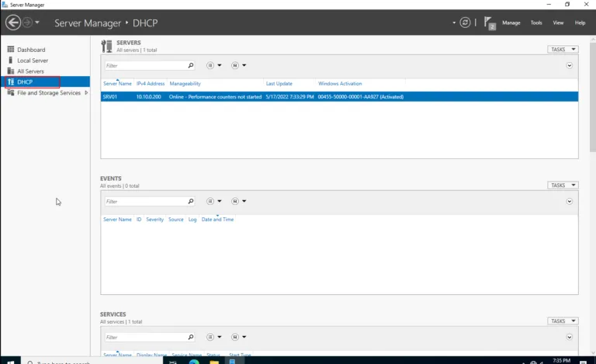The height and width of the screenshot is (364, 596).
Task: Sort Events by ID column
Action: click(x=139, y=220)
